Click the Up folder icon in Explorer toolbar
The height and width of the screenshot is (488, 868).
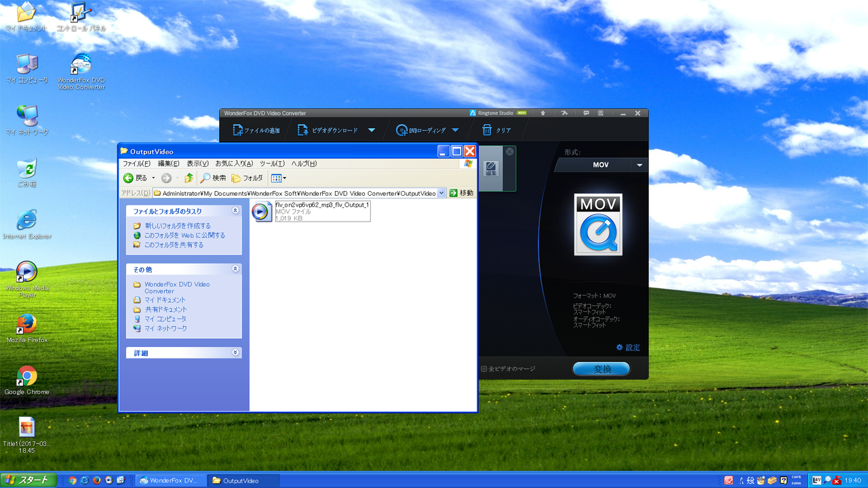[189, 178]
